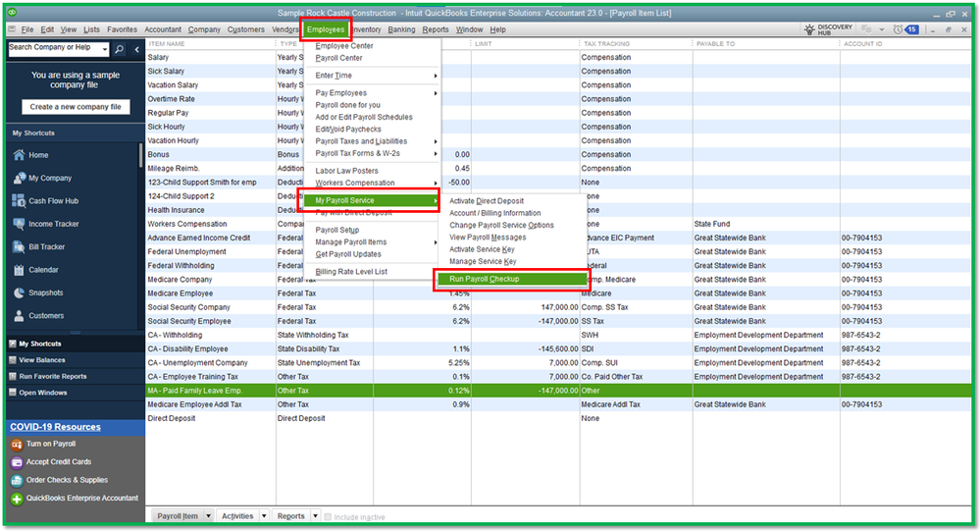
Task: Open Bill Tracker shortcut icon
Action: pyautogui.click(x=19, y=247)
